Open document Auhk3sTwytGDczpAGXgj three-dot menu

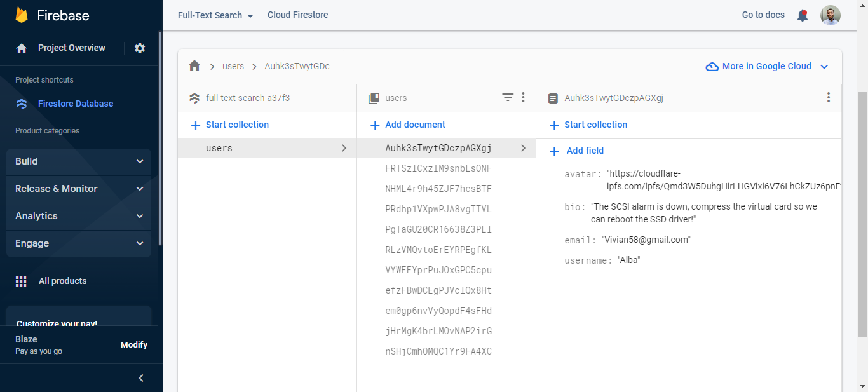coord(828,97)
